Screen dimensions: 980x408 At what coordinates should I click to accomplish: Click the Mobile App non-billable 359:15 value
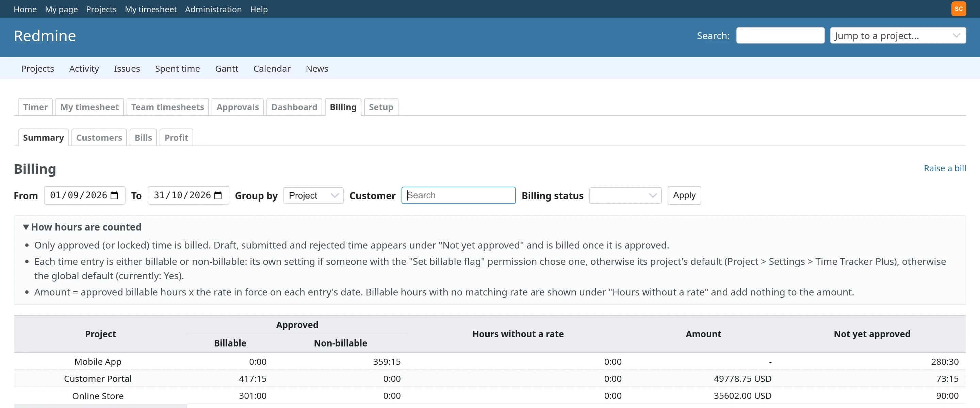point(387,362)
